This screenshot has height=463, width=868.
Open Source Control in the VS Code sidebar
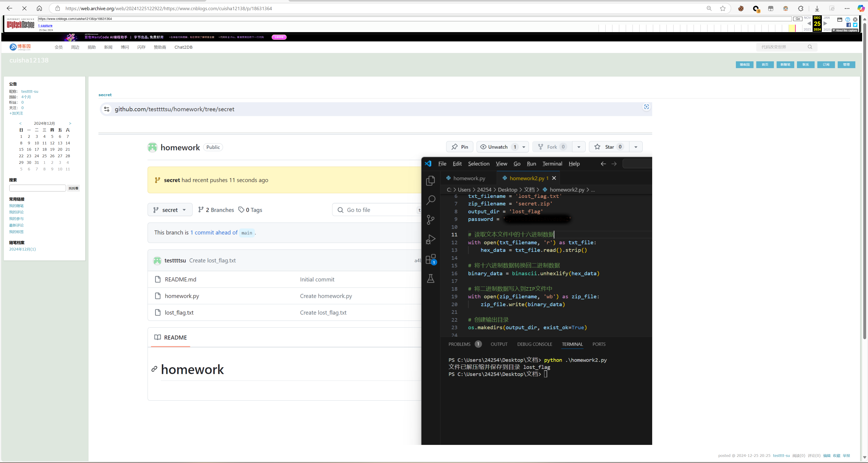tap(431, 220)
